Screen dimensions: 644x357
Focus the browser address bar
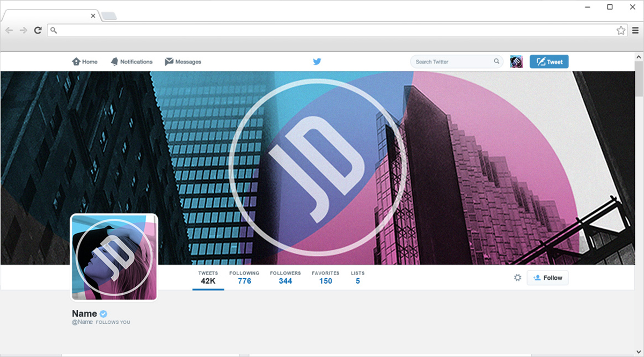click(x=337, y=31)
